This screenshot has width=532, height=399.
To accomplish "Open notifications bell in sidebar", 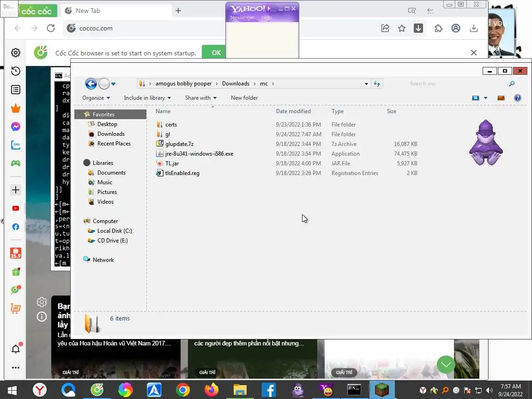I will 16,349.
